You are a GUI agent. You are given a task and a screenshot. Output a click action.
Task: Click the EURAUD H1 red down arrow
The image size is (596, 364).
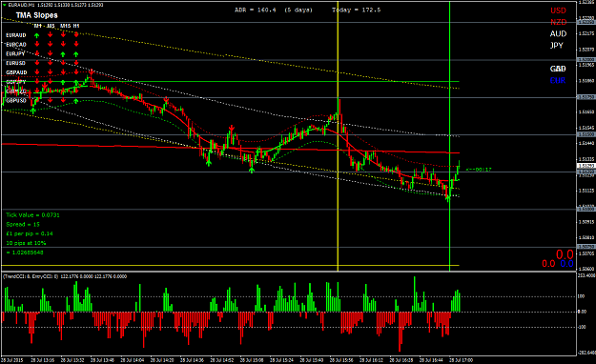coord(76,35)
